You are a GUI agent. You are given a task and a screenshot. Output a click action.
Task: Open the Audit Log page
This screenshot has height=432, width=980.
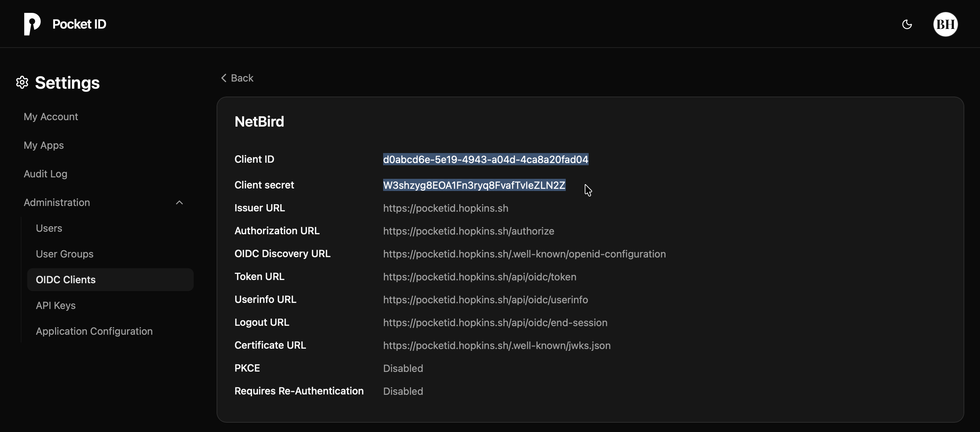(45, 174)
